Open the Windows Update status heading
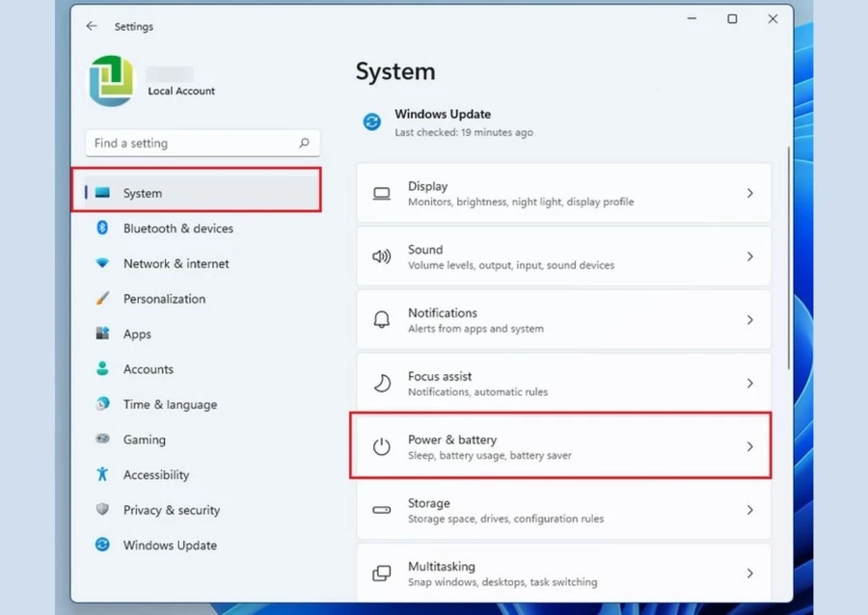 (x=443, y=114)
